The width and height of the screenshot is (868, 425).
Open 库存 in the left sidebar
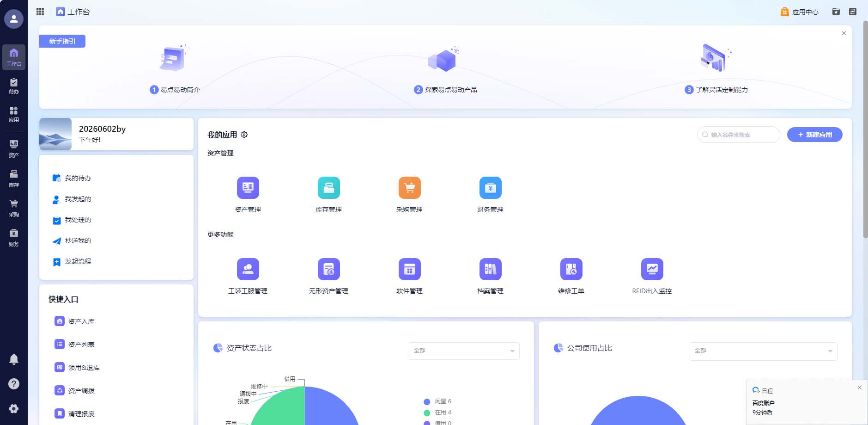[x=14, y=179]
